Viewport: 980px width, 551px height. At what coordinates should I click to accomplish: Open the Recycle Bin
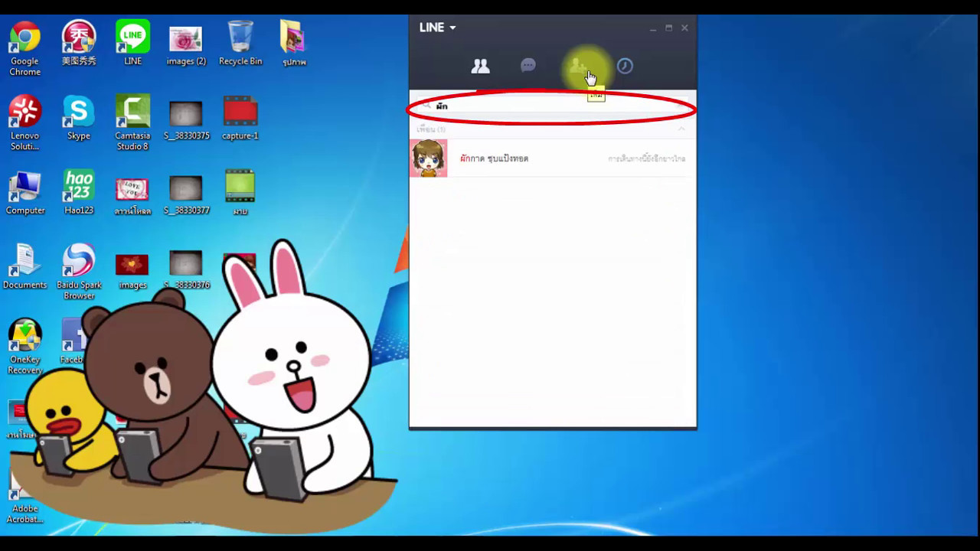tap(240, 43)
